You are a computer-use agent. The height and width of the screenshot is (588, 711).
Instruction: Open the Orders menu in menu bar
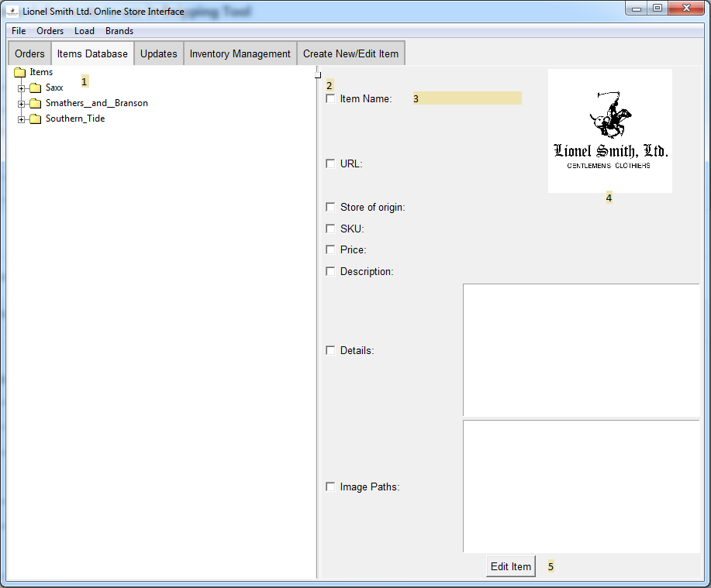(x=50, y=31)
